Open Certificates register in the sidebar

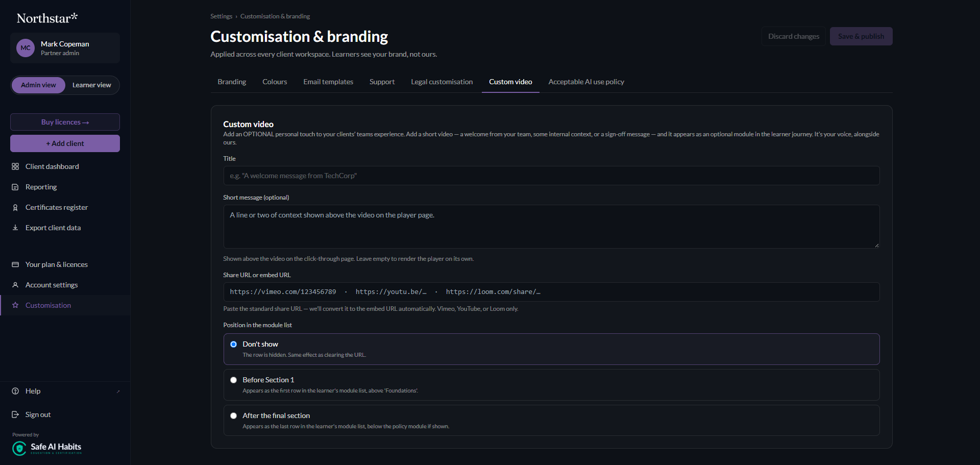click(65, 207)
